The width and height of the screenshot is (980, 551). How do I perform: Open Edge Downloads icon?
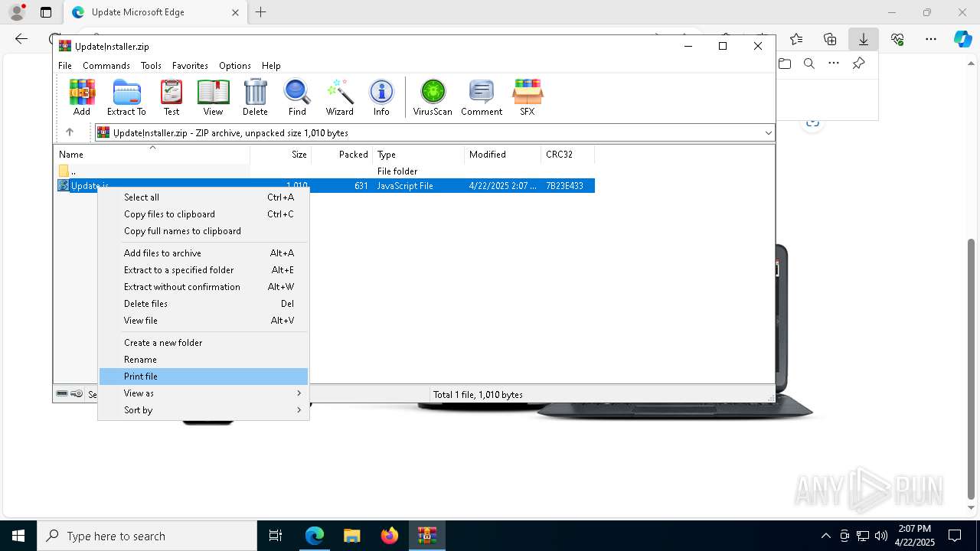[864, 39]
